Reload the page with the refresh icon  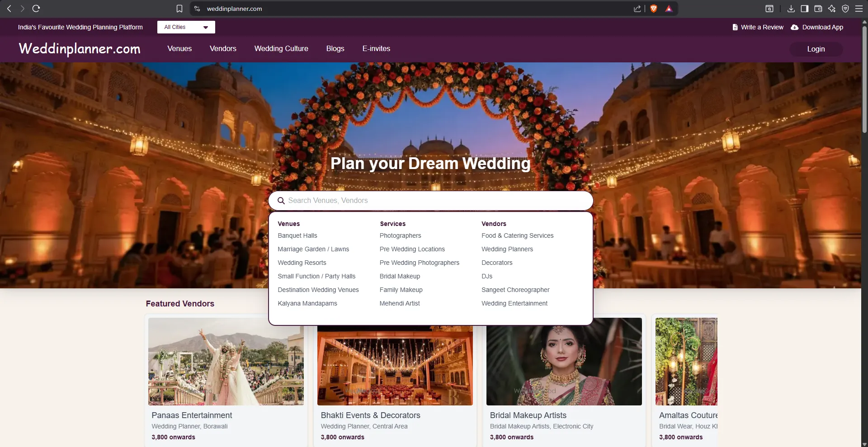point(36,9)
